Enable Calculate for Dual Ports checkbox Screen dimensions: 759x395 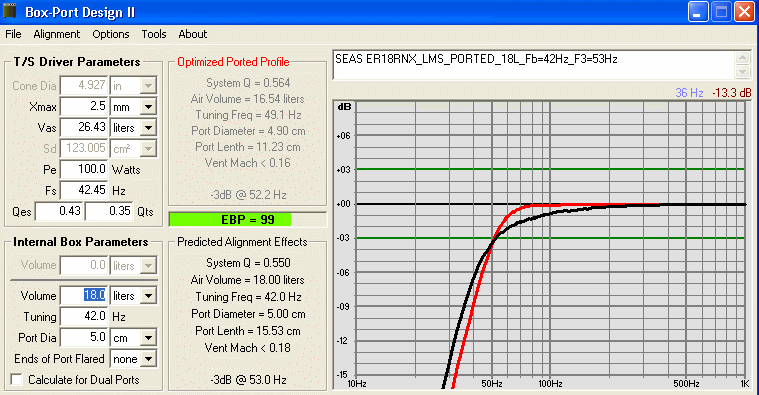16,380
